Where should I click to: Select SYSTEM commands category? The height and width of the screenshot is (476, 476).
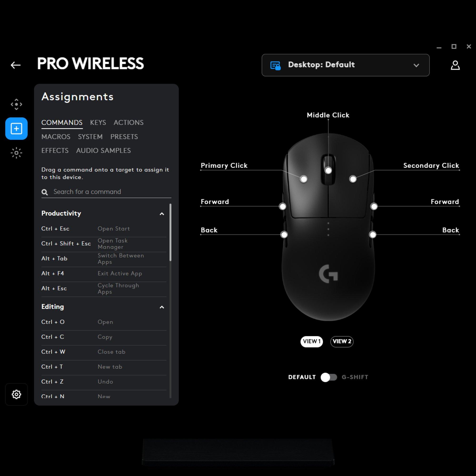[x=90, y=136]
